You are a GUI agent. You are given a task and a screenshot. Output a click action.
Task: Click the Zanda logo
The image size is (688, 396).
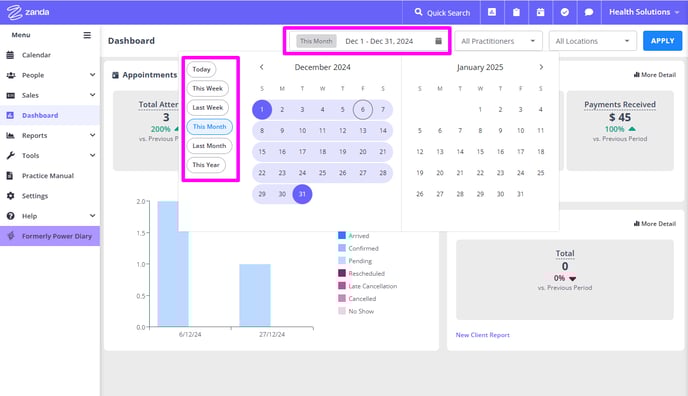coord(28,12)
